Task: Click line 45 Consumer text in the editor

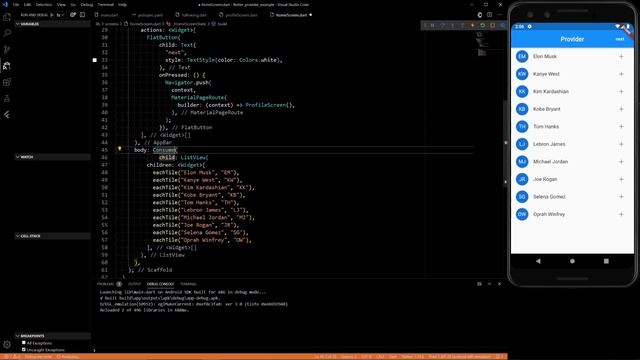Action: coord(164,150)
